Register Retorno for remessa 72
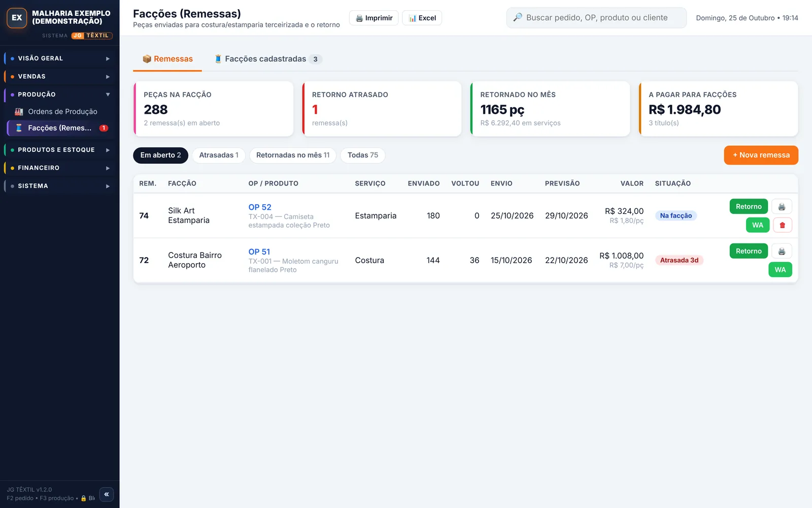This screenshot has height=508, width=812. (749, 251)
